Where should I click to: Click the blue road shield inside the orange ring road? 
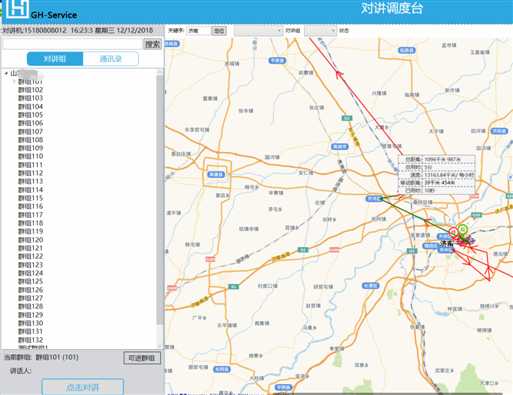pos(216,174)
